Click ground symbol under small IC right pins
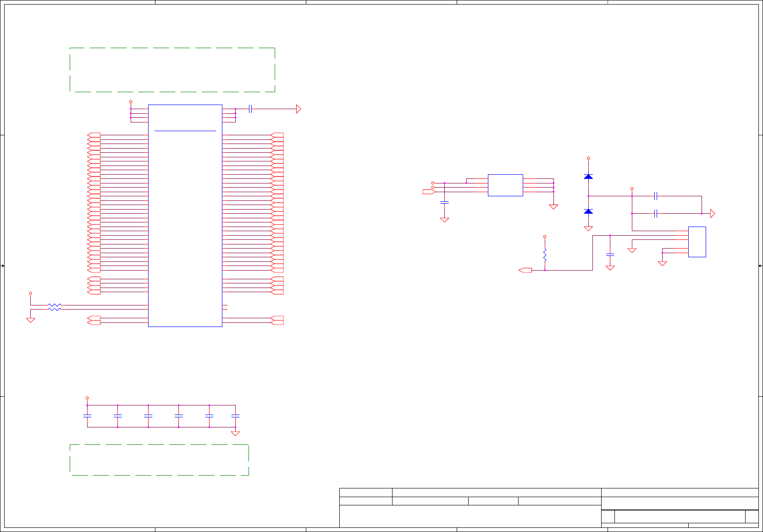 pos(553,207)
